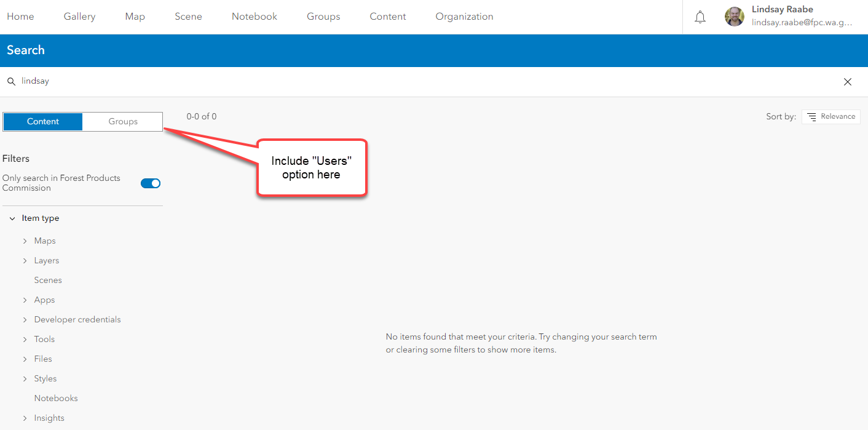Open the Sort by Relevance dropdown
868x430 pixels.
tap(831, 117)
